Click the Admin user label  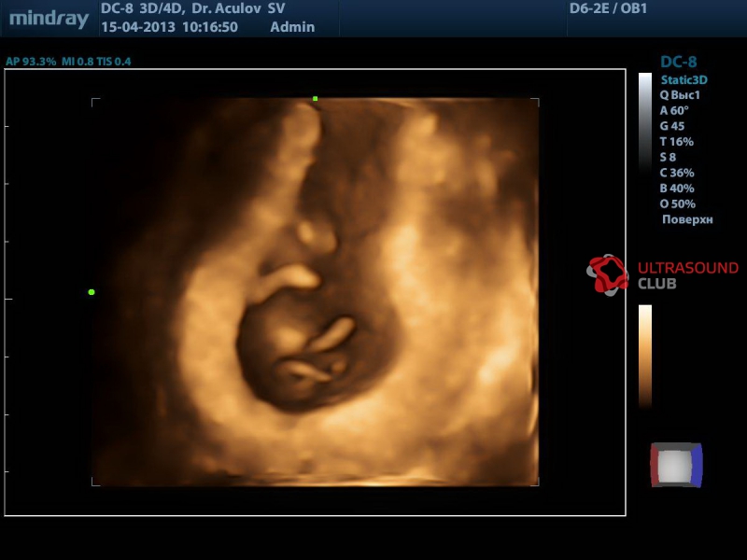tap(292, 27)
